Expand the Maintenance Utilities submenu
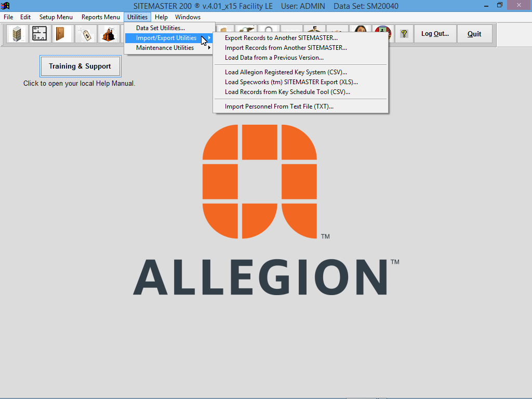 169,47
